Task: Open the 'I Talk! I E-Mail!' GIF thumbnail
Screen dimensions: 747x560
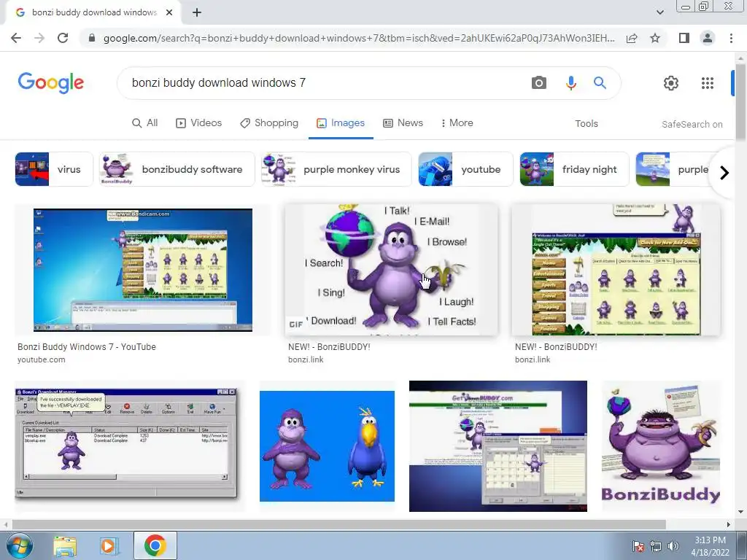Action: [391, 270]
